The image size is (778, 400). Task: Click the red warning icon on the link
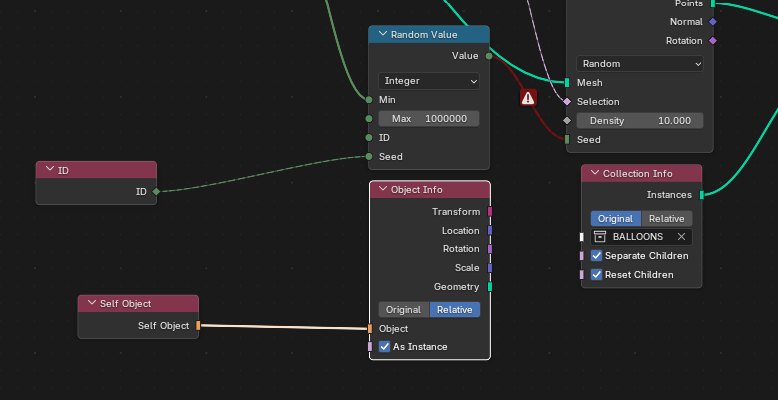pyautogui.click(x=528, y=98)
